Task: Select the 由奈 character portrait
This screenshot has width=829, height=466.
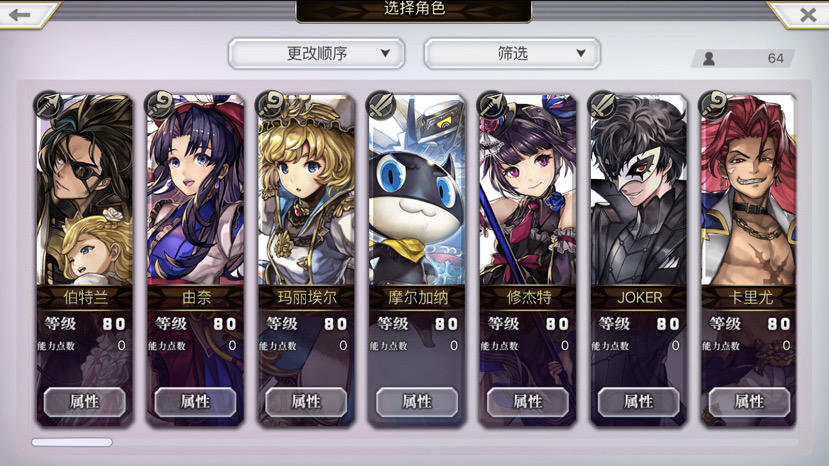Action: coord(196,190)
